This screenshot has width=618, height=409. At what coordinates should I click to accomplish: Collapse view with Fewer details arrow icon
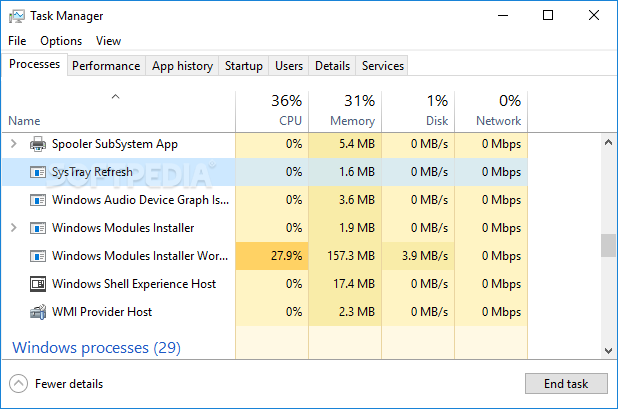(19, 384)
